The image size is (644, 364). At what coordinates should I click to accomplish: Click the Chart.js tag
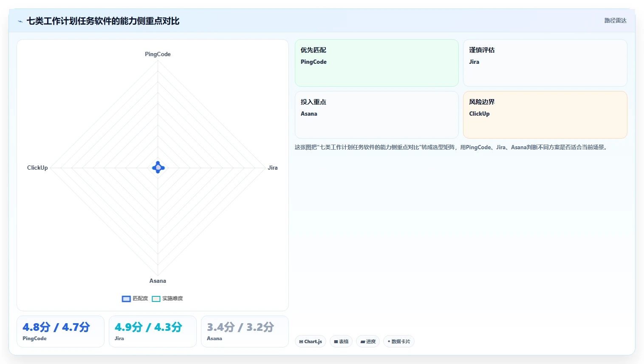coord(311,341)
